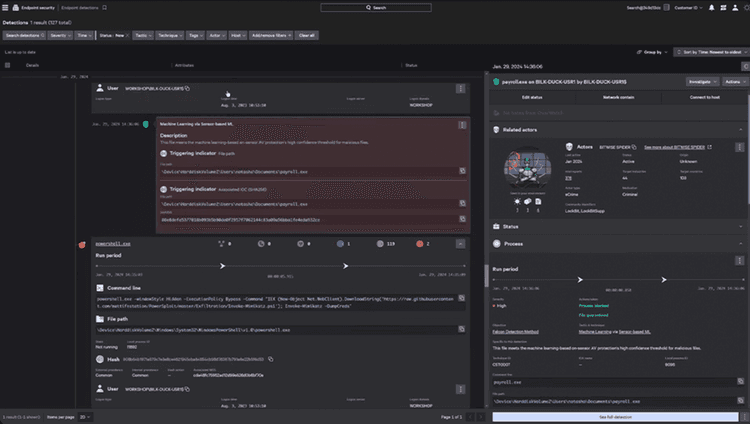Open the Sort by Time dropdown

(x=711, y=52)
